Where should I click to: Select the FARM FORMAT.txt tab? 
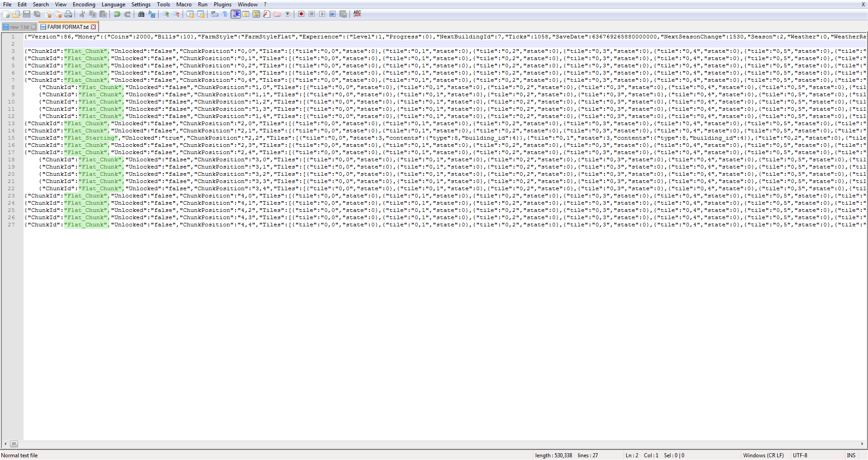(68, 27)
